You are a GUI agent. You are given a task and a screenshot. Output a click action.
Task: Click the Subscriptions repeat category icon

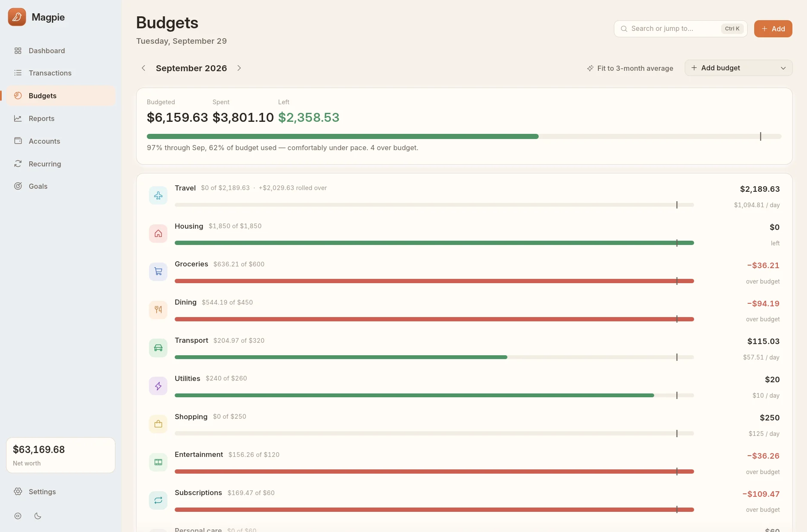click(x=158, y=500)
